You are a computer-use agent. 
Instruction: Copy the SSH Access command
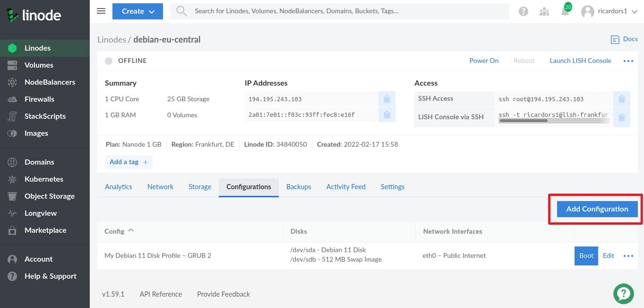(622, 99)
